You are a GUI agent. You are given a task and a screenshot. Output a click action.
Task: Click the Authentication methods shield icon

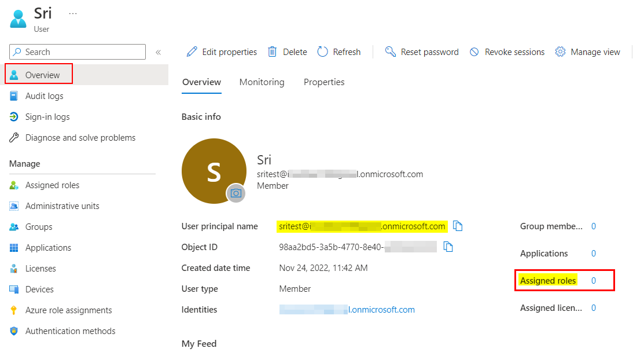point(14,331)
